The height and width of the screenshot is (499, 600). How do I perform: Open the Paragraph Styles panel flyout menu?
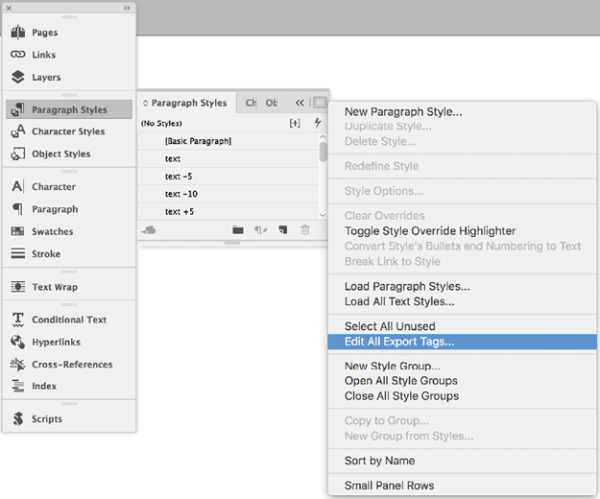click(x=319, y=102)
